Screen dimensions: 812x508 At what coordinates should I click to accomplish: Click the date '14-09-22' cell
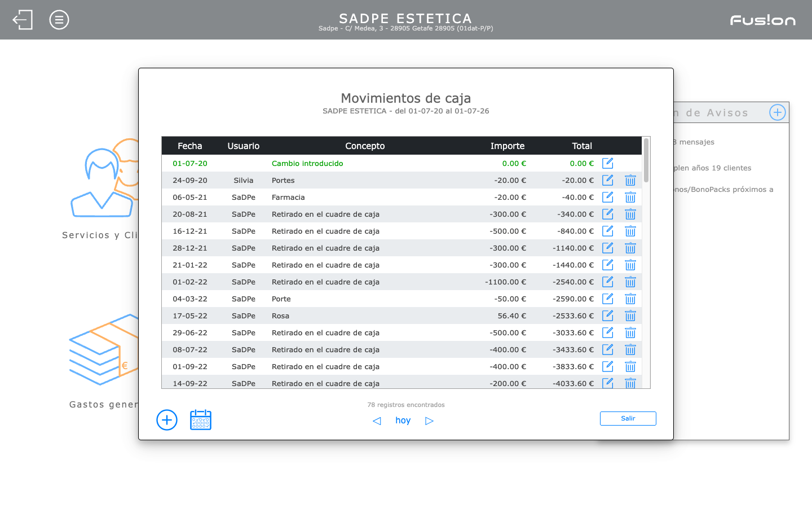click(x=190, y=383)
